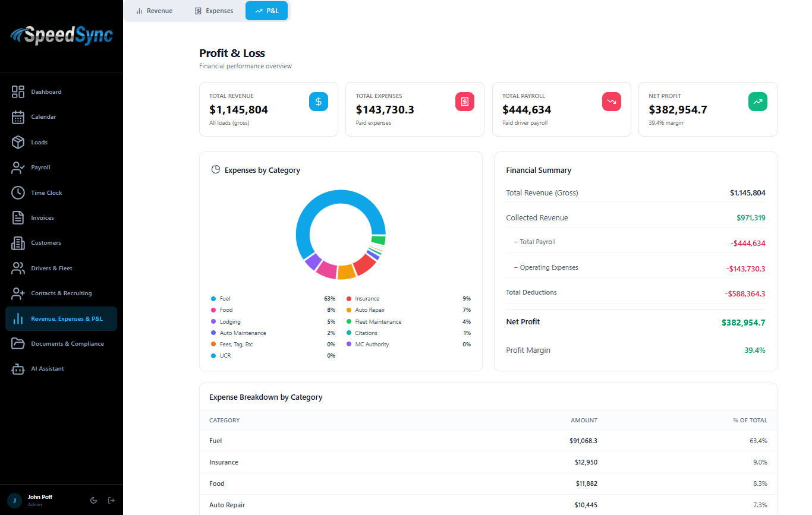Click the John Poff user name

(x=40, y=497)
